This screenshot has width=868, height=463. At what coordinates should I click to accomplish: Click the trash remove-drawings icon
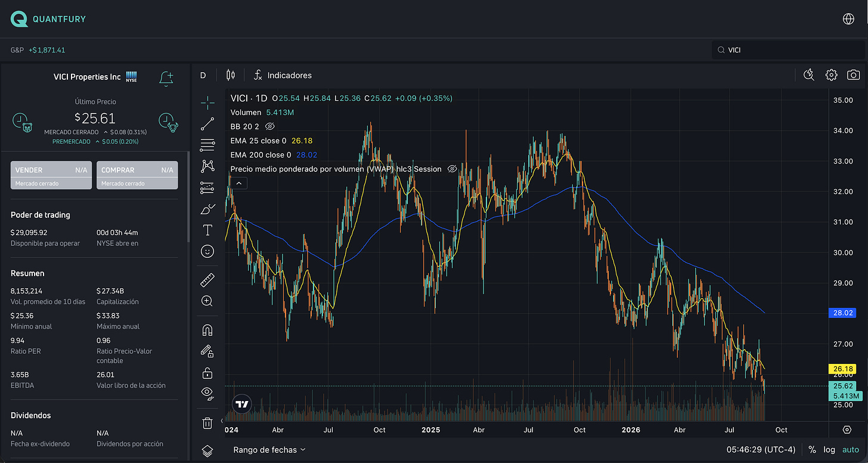coord(207,423)
